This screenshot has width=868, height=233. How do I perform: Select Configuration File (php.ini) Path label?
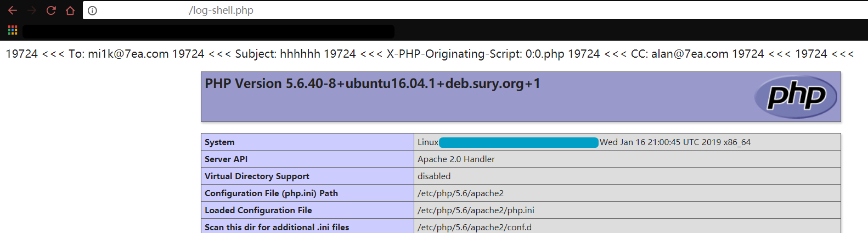271,193
